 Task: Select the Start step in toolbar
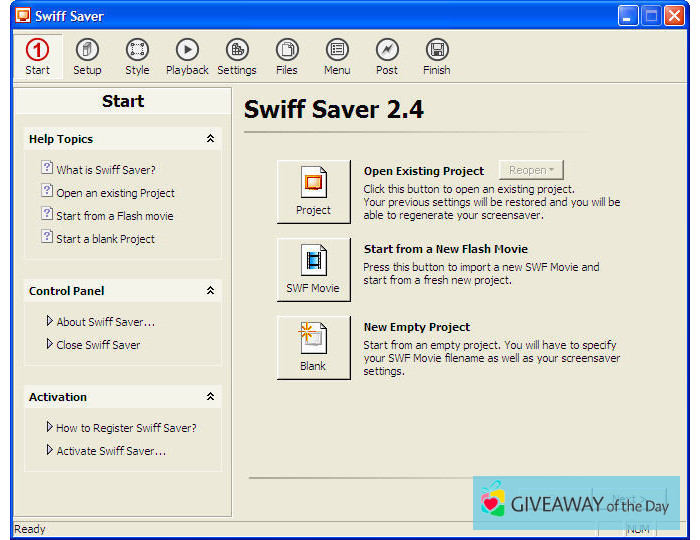37,56
